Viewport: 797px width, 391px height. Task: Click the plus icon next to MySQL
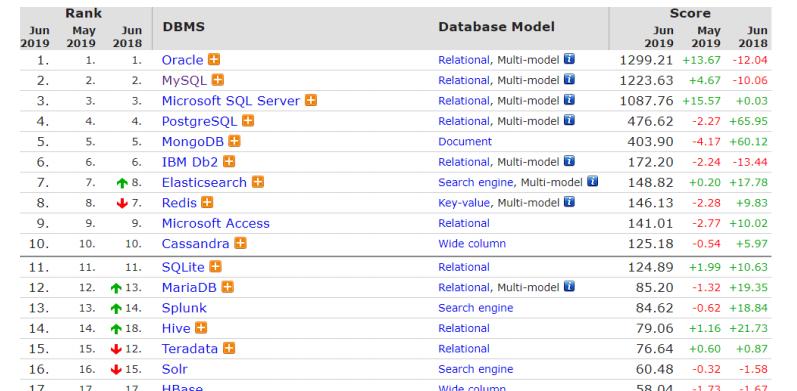pos(218,80)
